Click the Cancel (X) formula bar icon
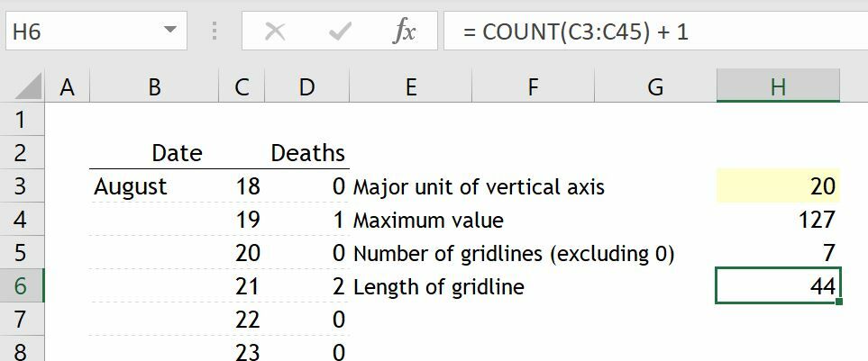868x361 pixels. tap(276, 32)
